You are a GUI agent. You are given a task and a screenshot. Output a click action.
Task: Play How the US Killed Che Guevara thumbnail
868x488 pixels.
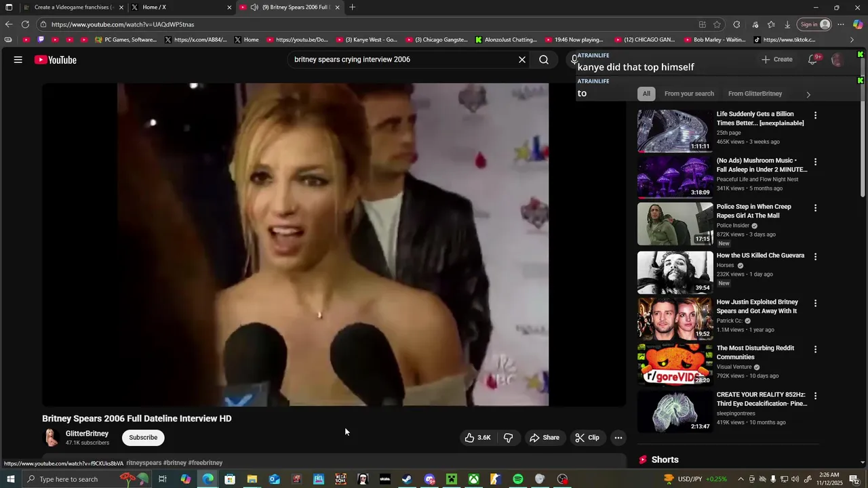click(x=675, y=272)
